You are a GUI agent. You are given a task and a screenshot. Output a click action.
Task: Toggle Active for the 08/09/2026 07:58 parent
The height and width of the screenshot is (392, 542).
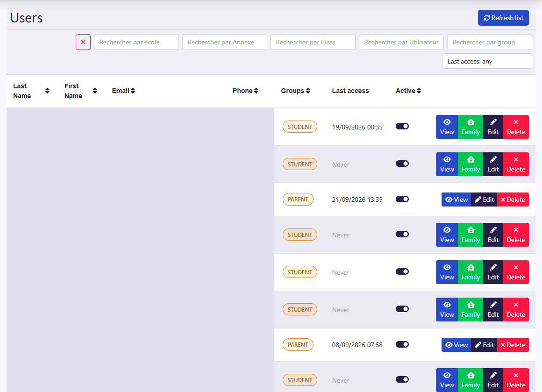402,344
